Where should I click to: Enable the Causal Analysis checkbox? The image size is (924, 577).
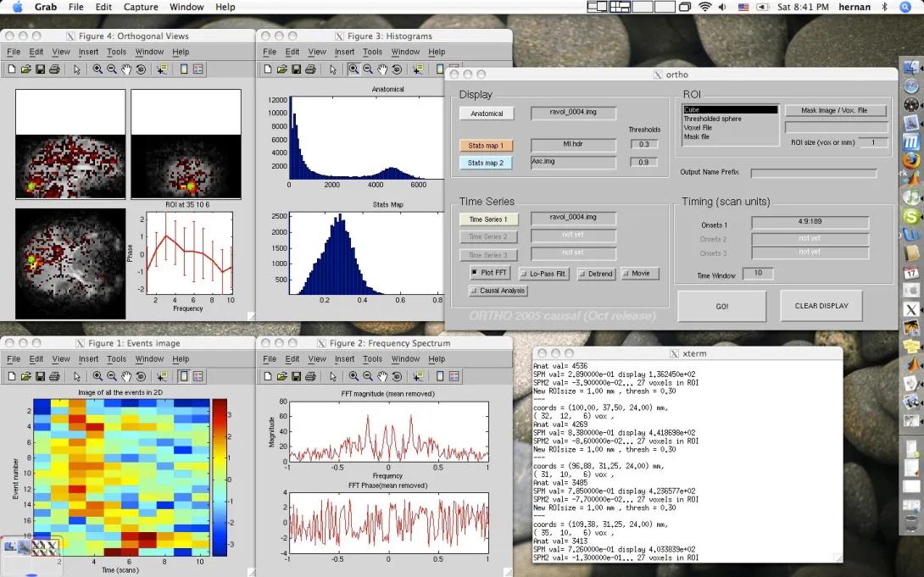(x=498, y=291)
